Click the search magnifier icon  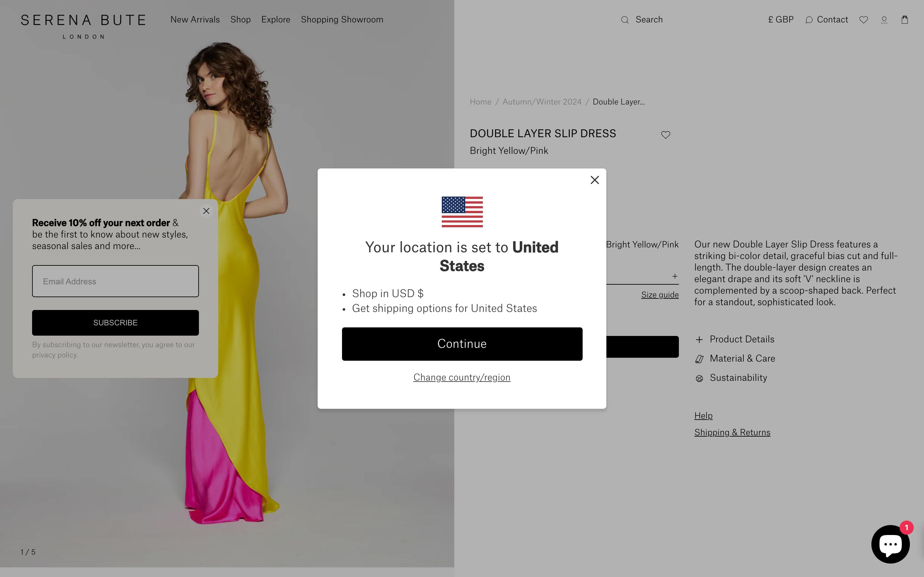[x=625, y=20]
